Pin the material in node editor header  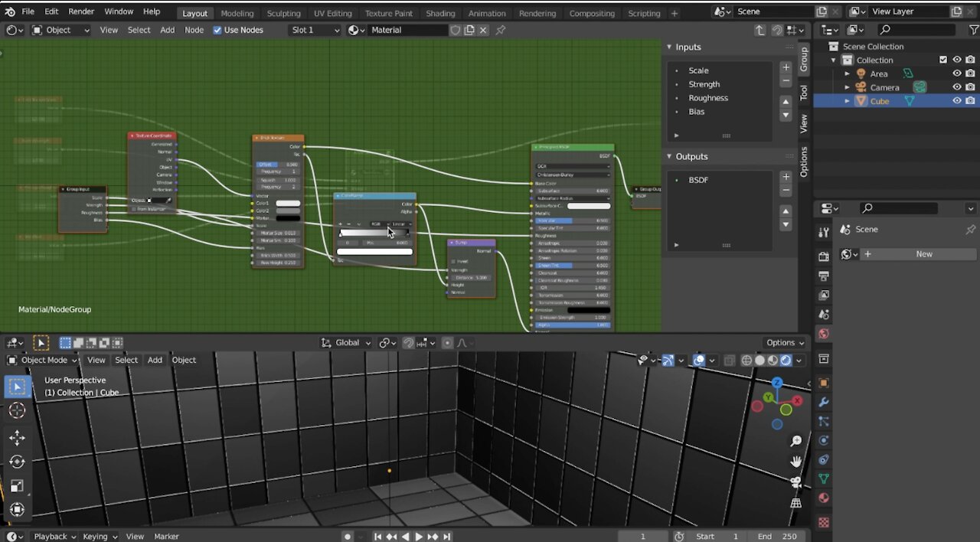[501, 30]
